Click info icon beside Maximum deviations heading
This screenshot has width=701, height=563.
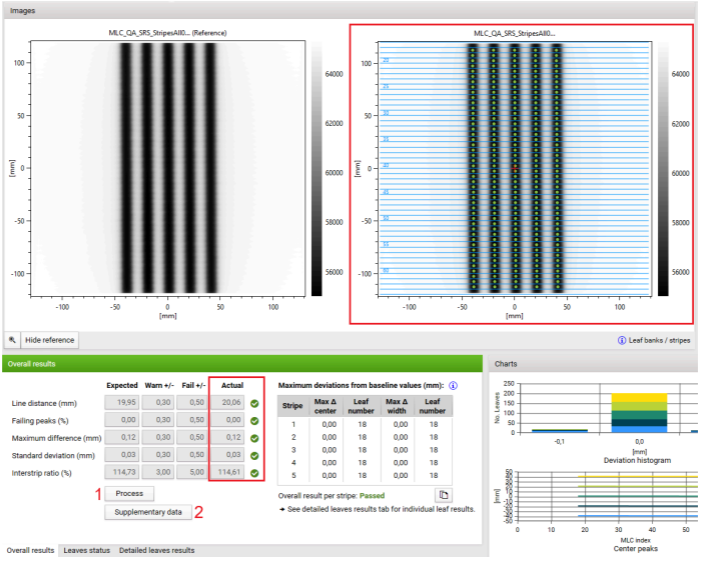pos(454,385)
